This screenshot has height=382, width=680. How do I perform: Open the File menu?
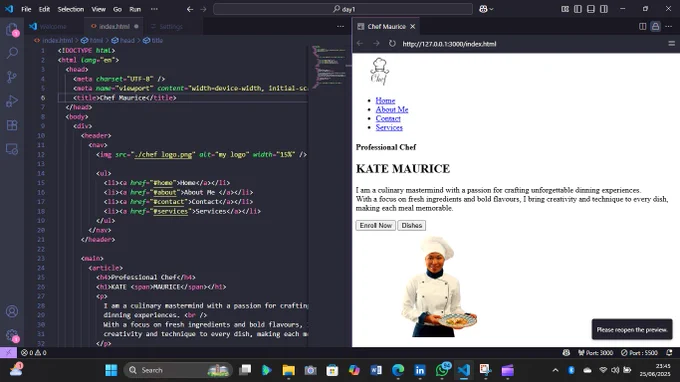(26, 9)
